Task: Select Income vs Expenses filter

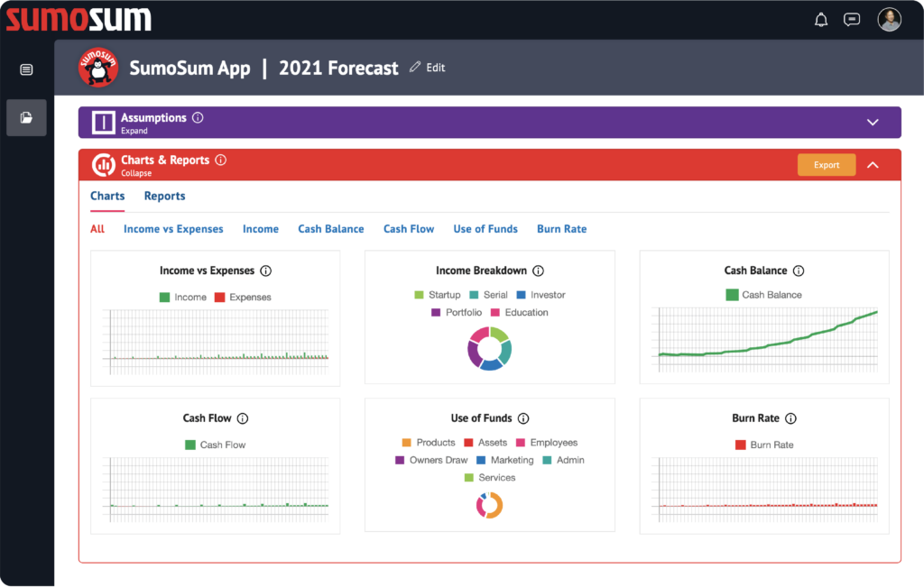Action: pyautogui.click(x=173, y=229)
